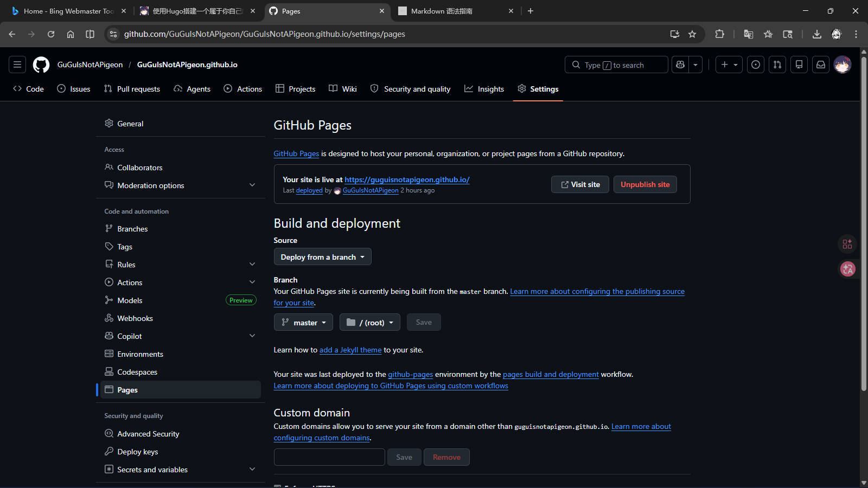
Task: Open the create new plus menu
Action: coord(729,65)
